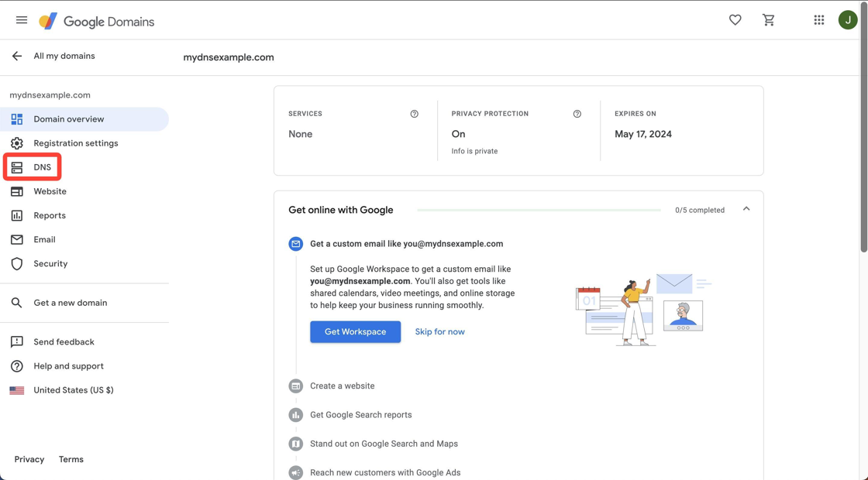Click the search magnifier for new domain
The height and width of the screenshot is (480, 868).
point(17,303)
